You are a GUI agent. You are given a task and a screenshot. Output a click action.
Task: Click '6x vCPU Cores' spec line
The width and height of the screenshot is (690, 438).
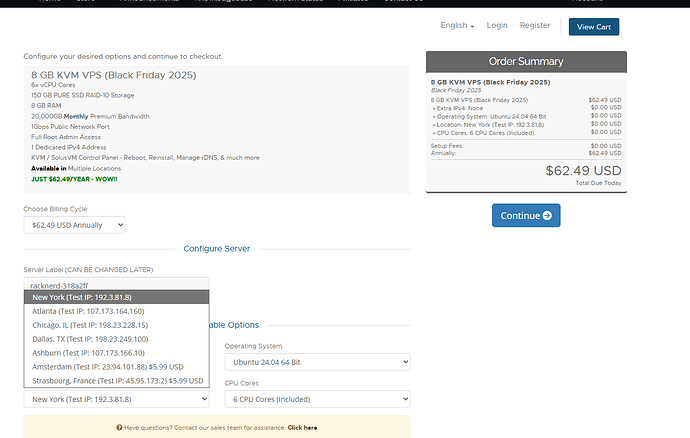pyautogui.click(x=53, y=85)
